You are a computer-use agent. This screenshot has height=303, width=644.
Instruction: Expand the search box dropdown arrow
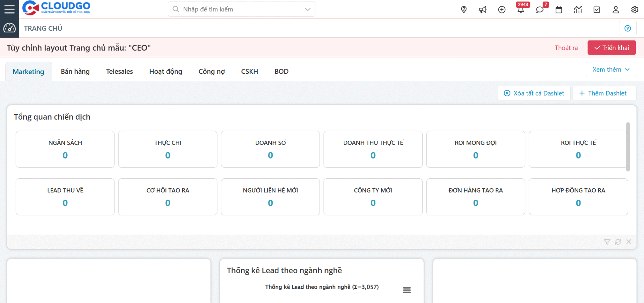[308, 9]
